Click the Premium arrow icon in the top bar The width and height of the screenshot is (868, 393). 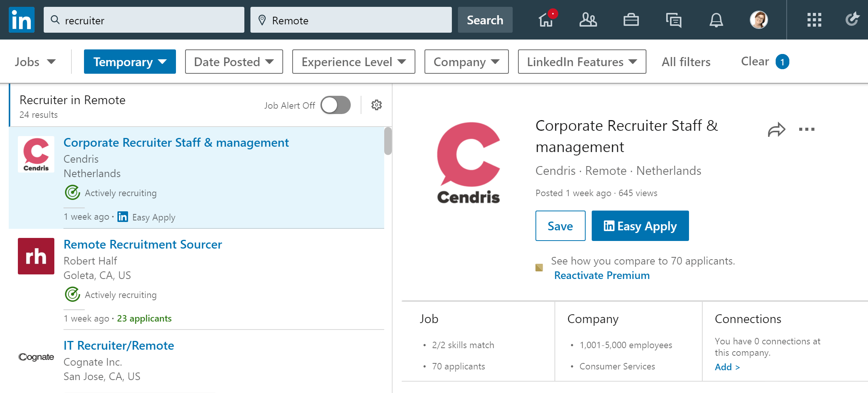click(x=852, y=19)
